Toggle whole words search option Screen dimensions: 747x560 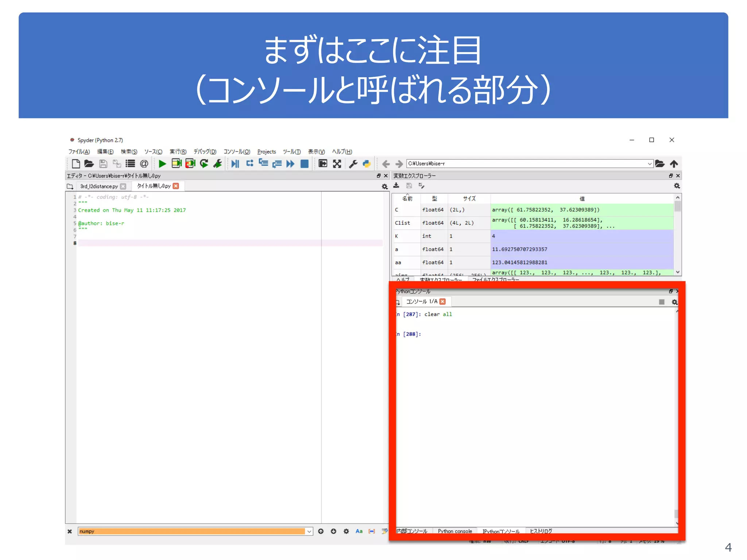click(x=372, y=531)
